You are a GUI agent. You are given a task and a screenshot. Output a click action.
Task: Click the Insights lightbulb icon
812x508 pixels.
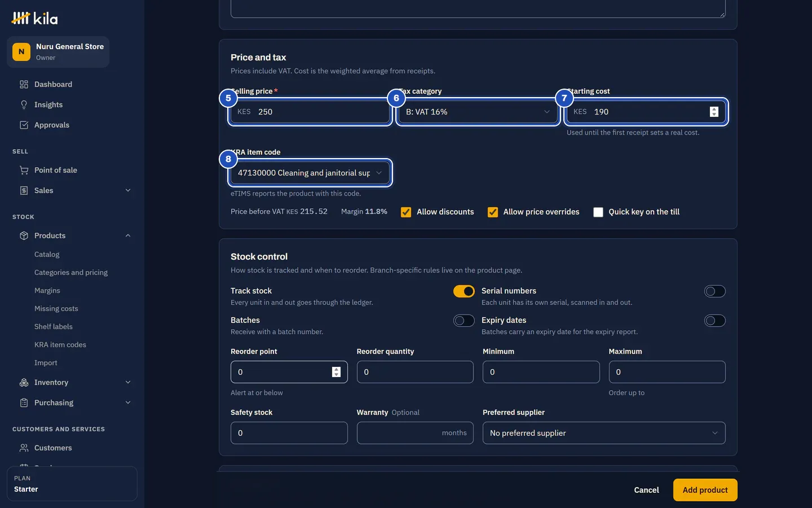tap(24, 104)
